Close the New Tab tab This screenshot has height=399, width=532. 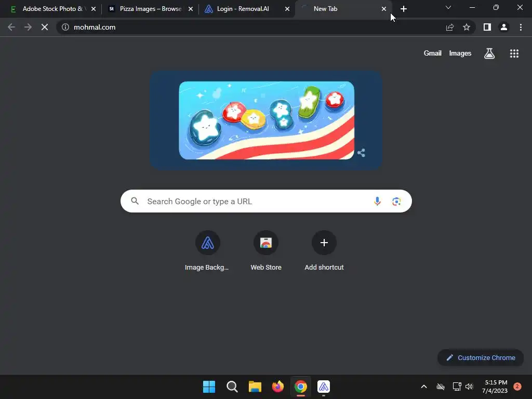coord(384,9)
